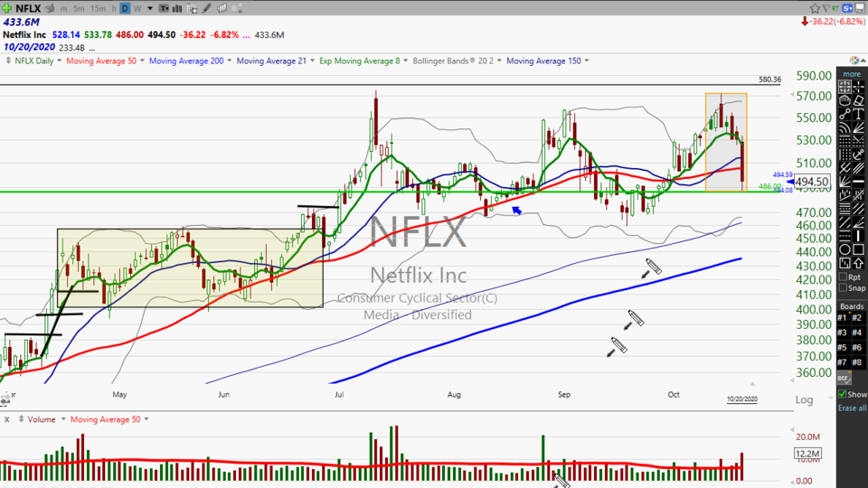868x488 pixels.
Task: Select the Fibonacci arcs tool
Action: click(x=844, y=127)
